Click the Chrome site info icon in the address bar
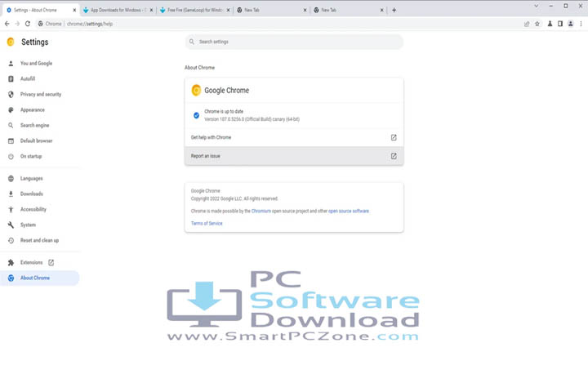The image size is (588, 392). pyautogui.click(x=41, y=24)
